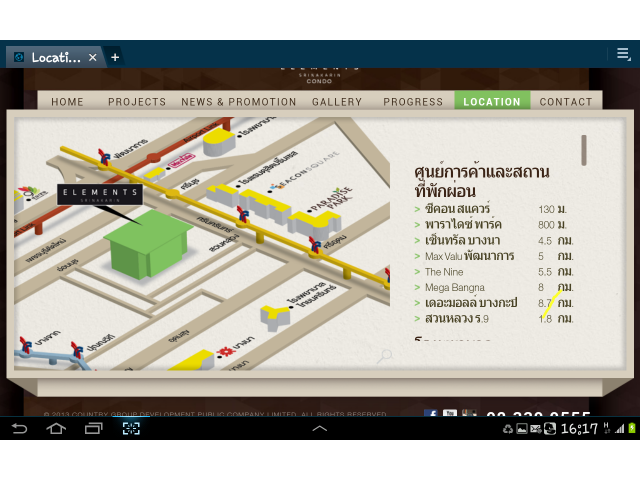Open the PROGRESS page
Screen dimensions: 640x480
pyautogui.click(x=413, y=102)
